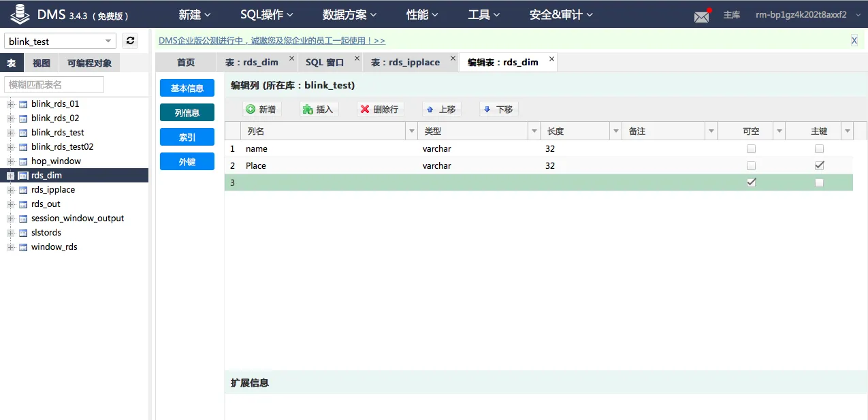Click the 列信息 button
This screenshot has height=420, width=868.
click(x=187, y=112)
